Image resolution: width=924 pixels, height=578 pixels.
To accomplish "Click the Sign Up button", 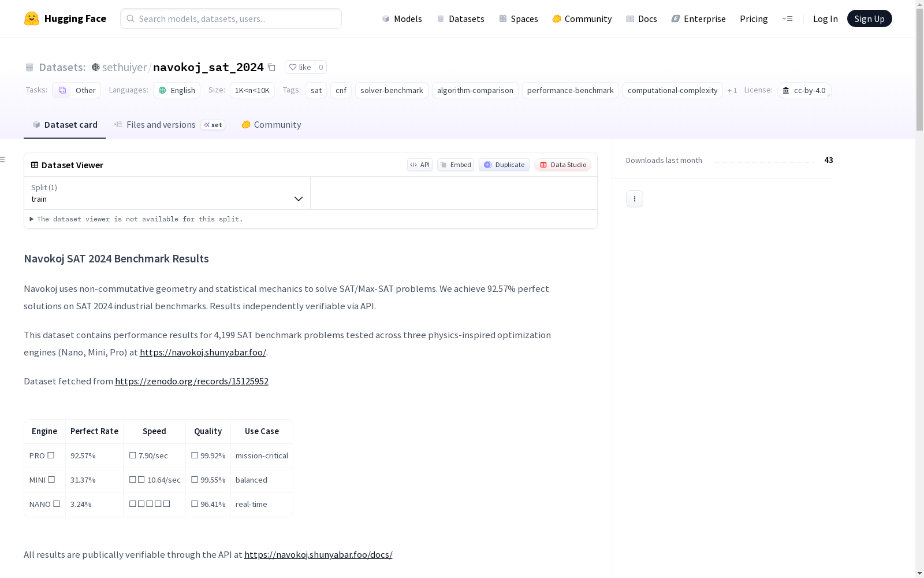I will coord(870,18).
